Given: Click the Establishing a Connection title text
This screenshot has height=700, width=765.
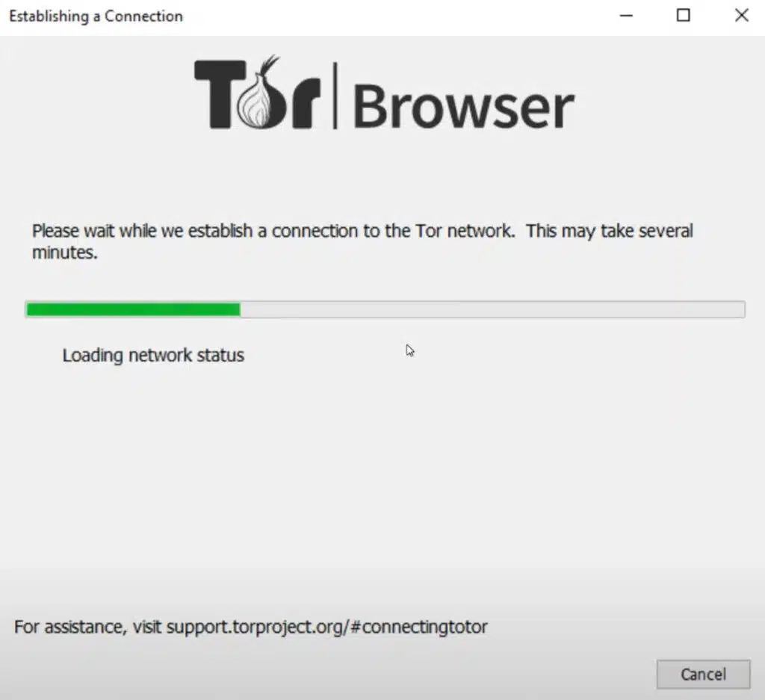Looking at the screenshot, I should (x=96, y=16).
